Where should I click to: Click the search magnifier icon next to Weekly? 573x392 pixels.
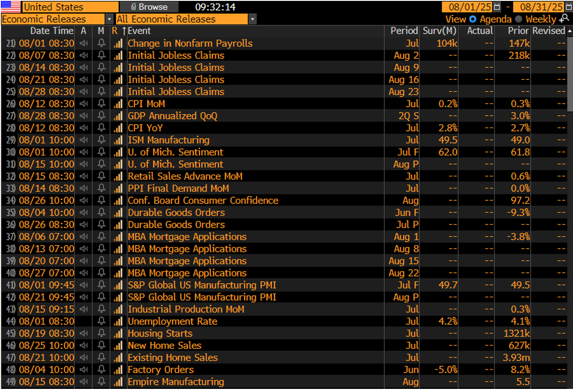tap(564, 19)
